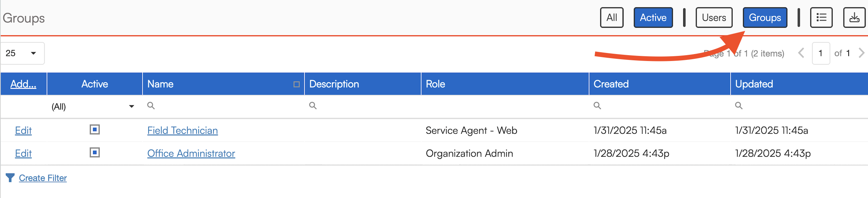Click the page number input field
This screenshot has height=198, width=868.
coord(821,53)
